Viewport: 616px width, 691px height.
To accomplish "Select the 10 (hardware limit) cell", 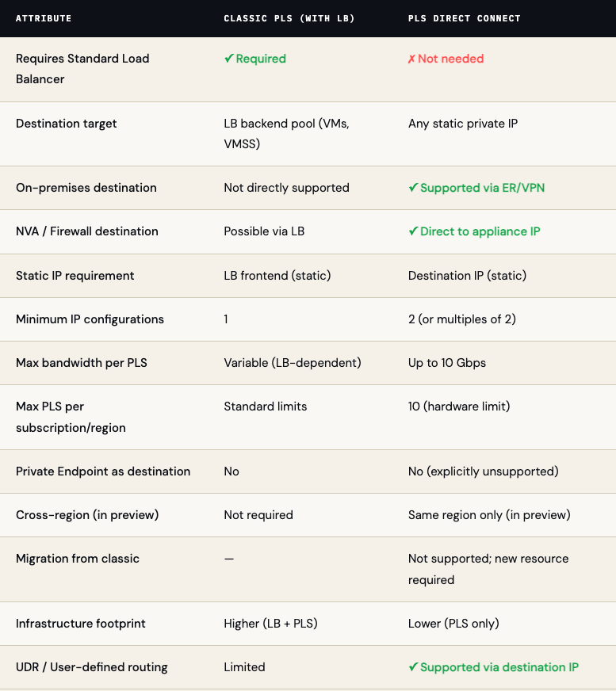I will 459,407.
